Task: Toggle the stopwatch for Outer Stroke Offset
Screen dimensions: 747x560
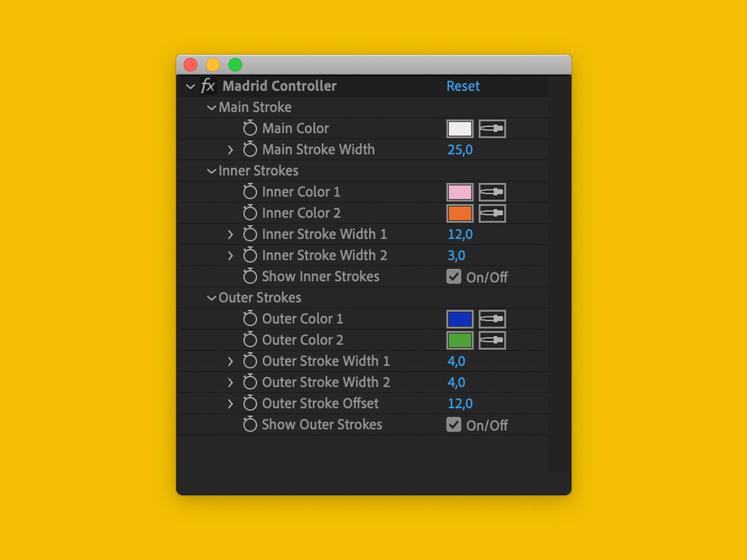Action: [x=249, y=404]
